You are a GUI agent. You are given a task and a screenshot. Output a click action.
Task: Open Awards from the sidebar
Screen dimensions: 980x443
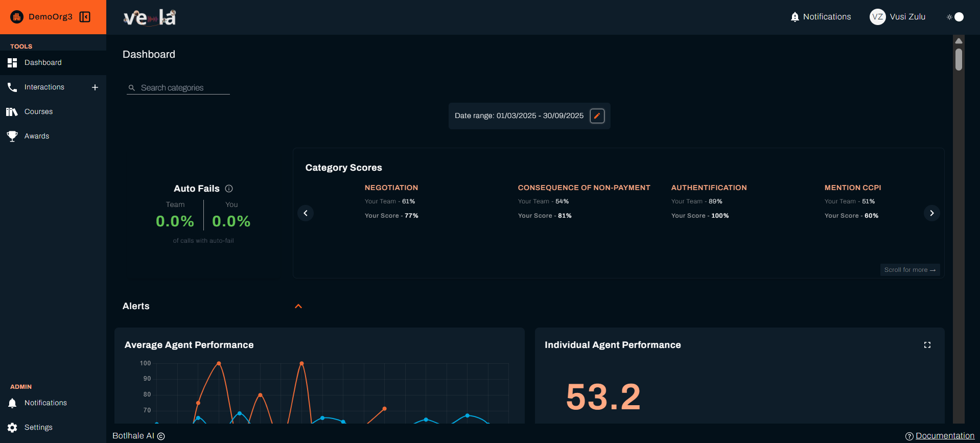click(x=37, y=136)
